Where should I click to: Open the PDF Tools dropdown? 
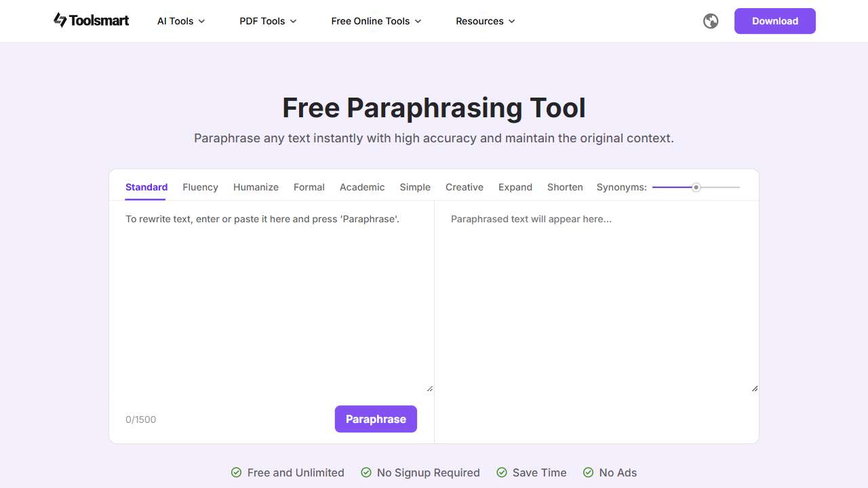point(267,21)
